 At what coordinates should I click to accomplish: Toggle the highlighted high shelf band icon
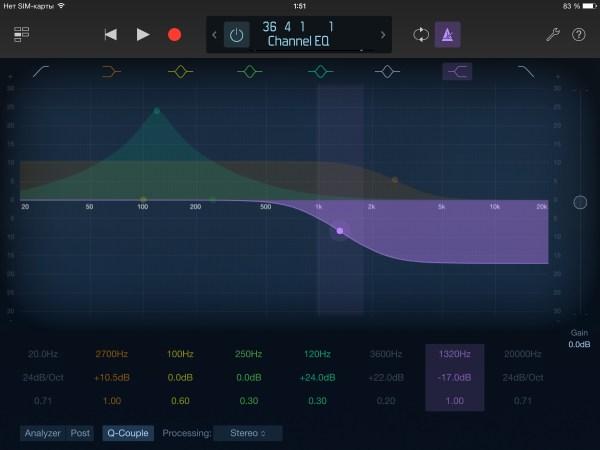457,72
